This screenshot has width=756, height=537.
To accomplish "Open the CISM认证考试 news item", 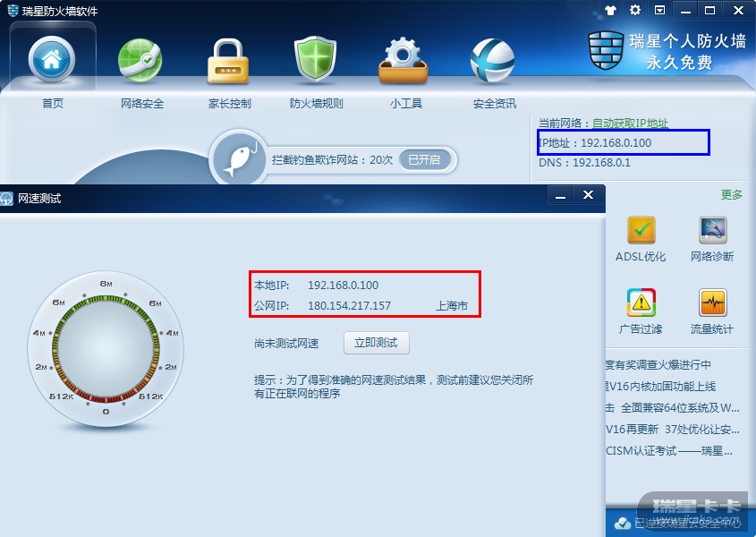I will [669, 451].
